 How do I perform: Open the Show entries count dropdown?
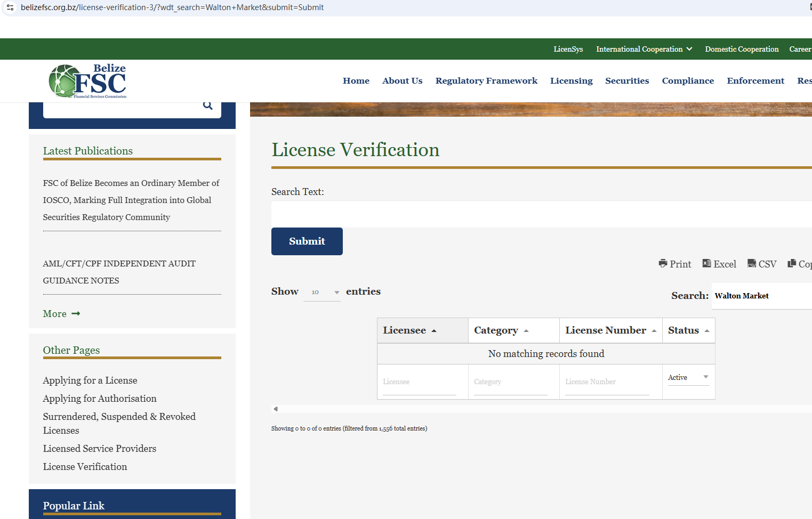point(321,292)
